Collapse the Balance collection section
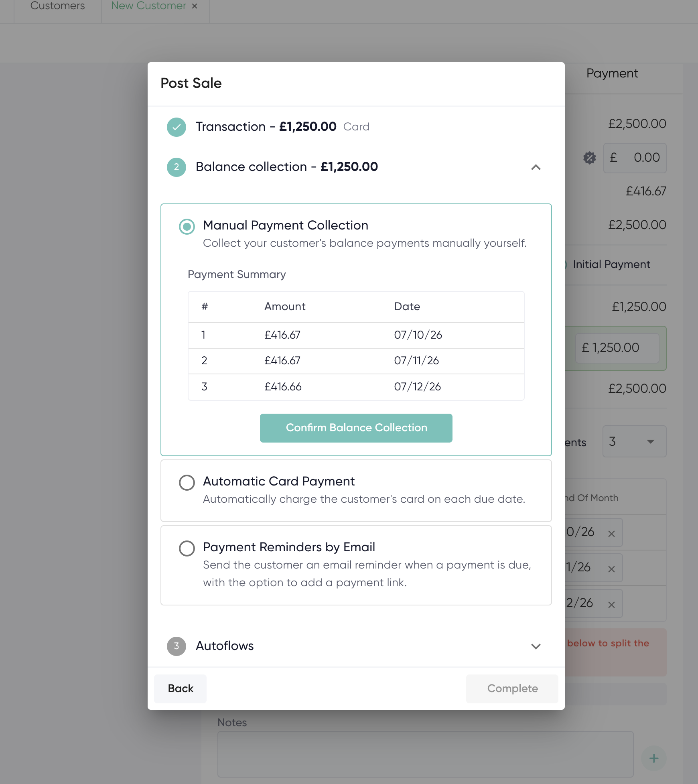The image size is (698, 784). (x=536, y=167)
